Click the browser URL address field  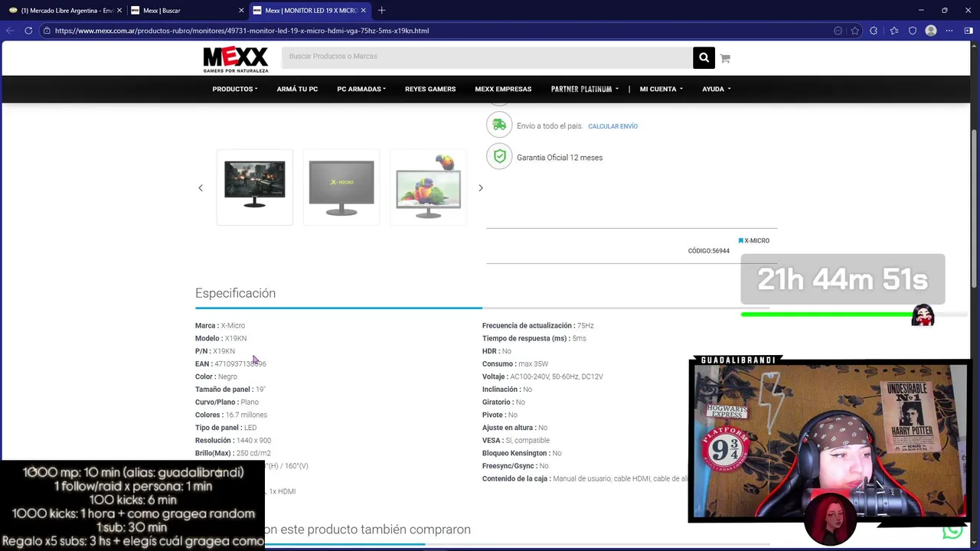(436, 31)
